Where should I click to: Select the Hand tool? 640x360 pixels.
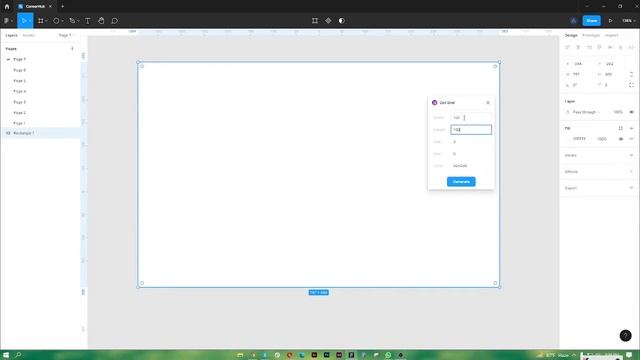(101, 20)
